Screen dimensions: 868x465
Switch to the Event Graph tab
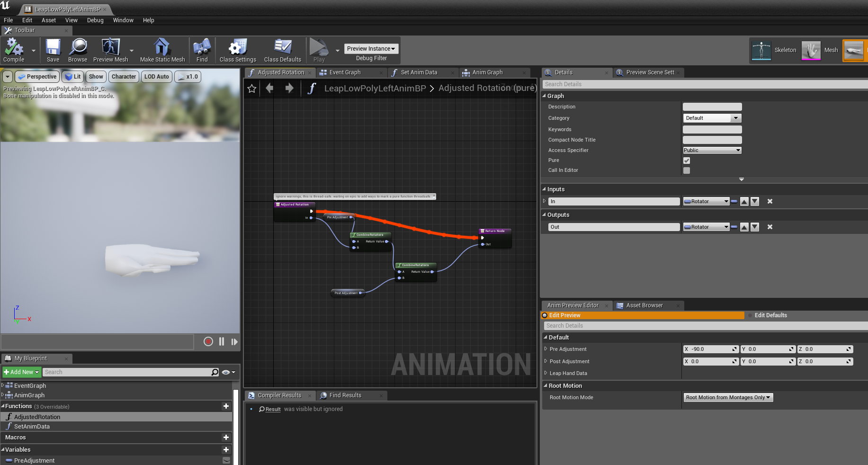[345, 72]
